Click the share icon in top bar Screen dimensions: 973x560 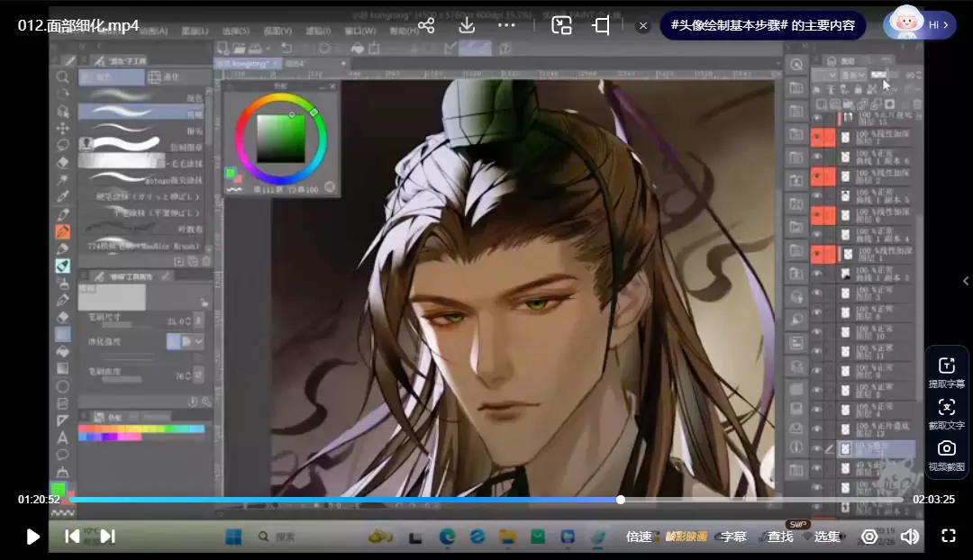[x=426, y=25]
